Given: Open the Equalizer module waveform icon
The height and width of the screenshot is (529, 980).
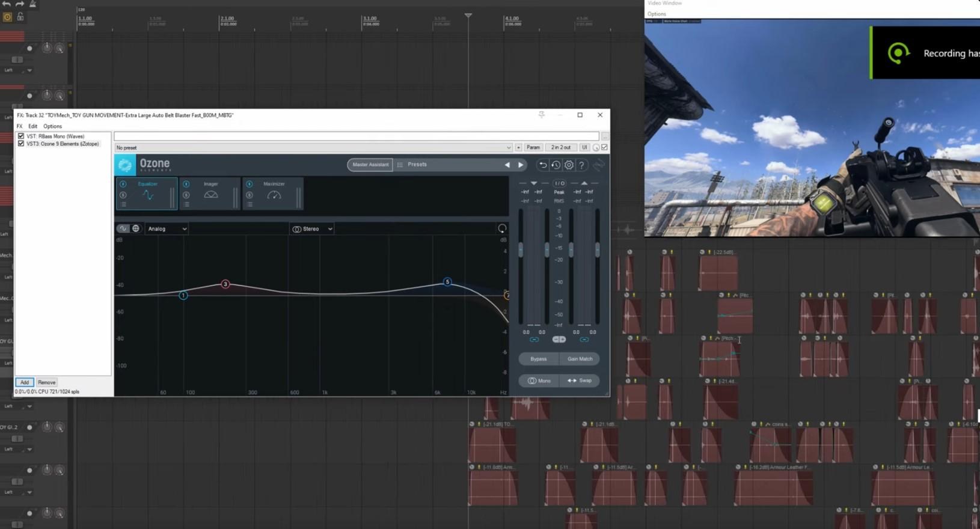Looking at the screenshot, I should tap(148, 195).
